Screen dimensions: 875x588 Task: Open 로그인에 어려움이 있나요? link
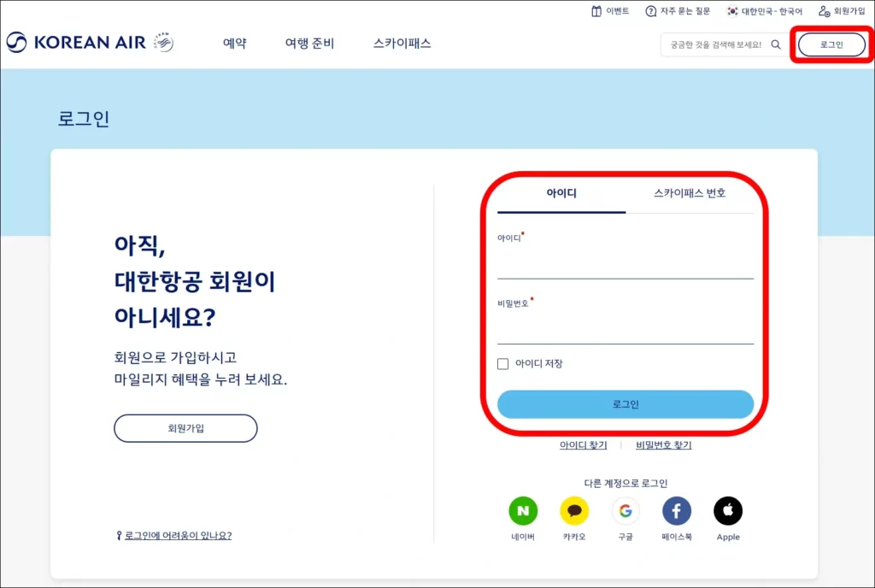(x=178, y=536)
